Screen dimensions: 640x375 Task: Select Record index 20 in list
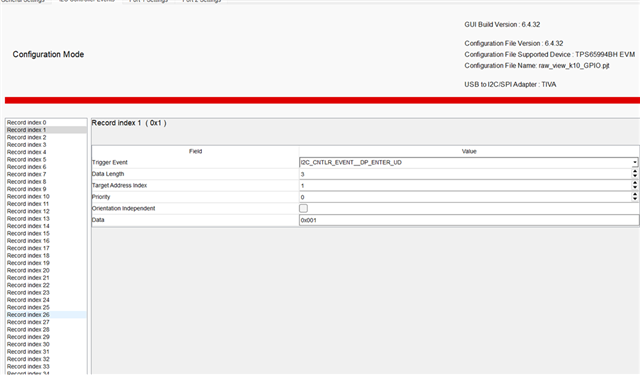(x=46, y=270)
